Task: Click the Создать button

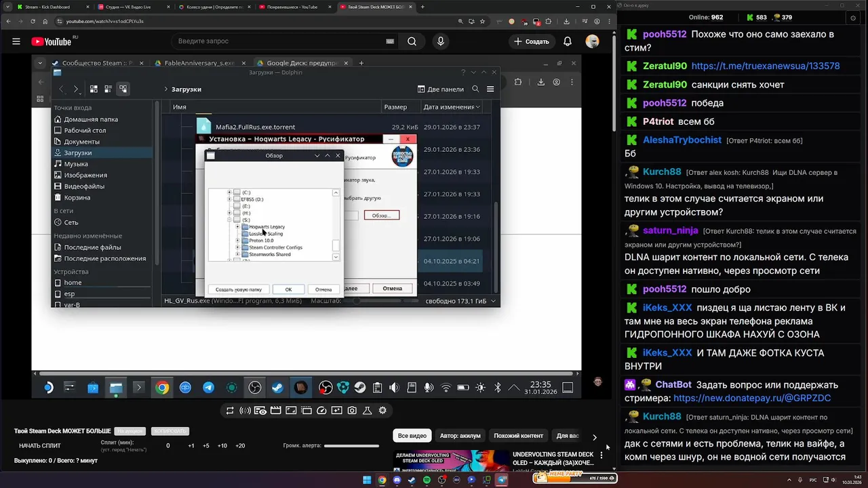Action: (x=532, y=41)
